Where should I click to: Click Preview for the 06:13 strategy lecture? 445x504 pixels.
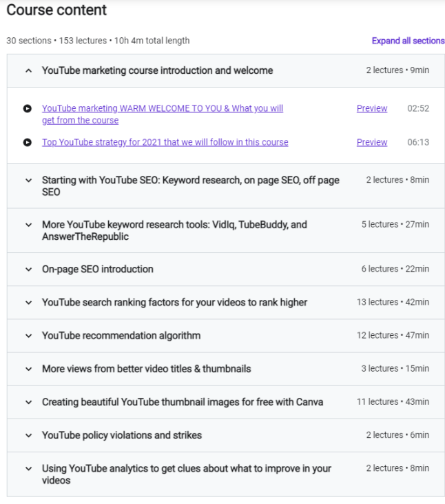click(x=372, y=143)
